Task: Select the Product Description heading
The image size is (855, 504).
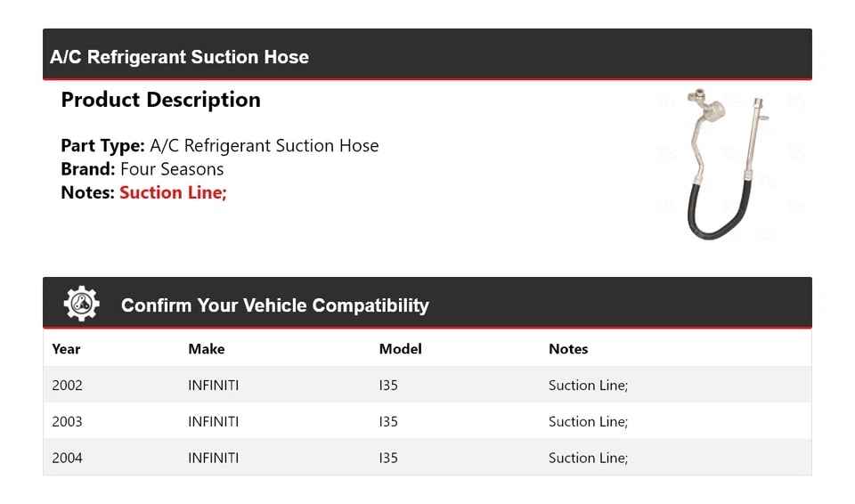Action: click(160, 100)
